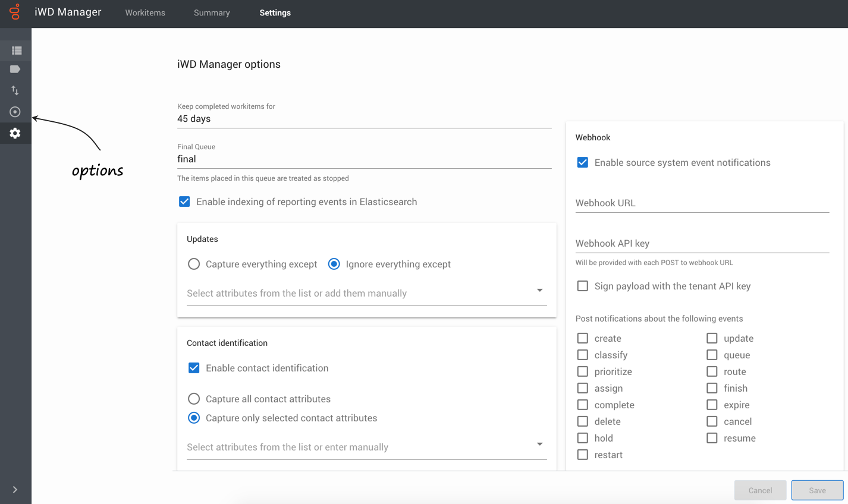This screenshot has width=848, height=504.
Task: Open contact attributes selection dropdown
Action: point(539,445)
